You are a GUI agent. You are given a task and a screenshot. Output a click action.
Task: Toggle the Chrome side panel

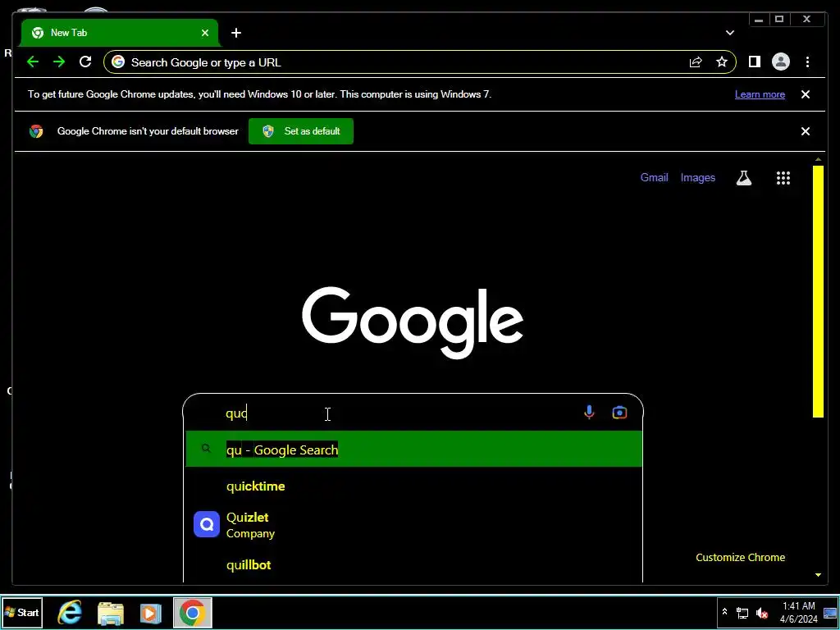coord(755,62)
